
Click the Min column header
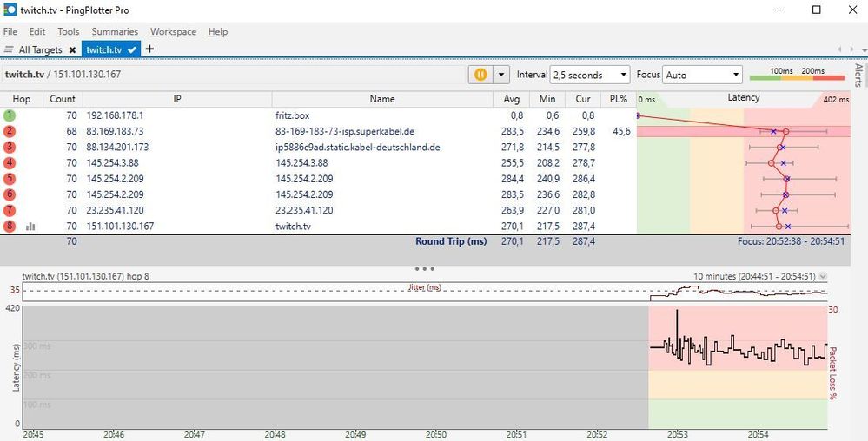coord(547,99)
